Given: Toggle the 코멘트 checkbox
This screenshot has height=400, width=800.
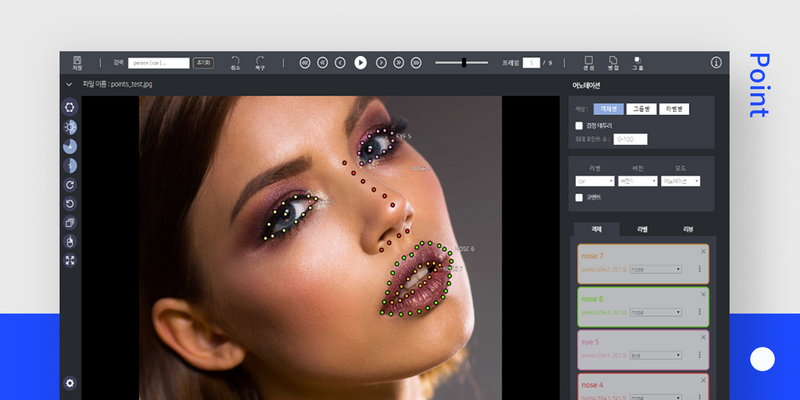Looking at the screenshot, I should point(579,197).
